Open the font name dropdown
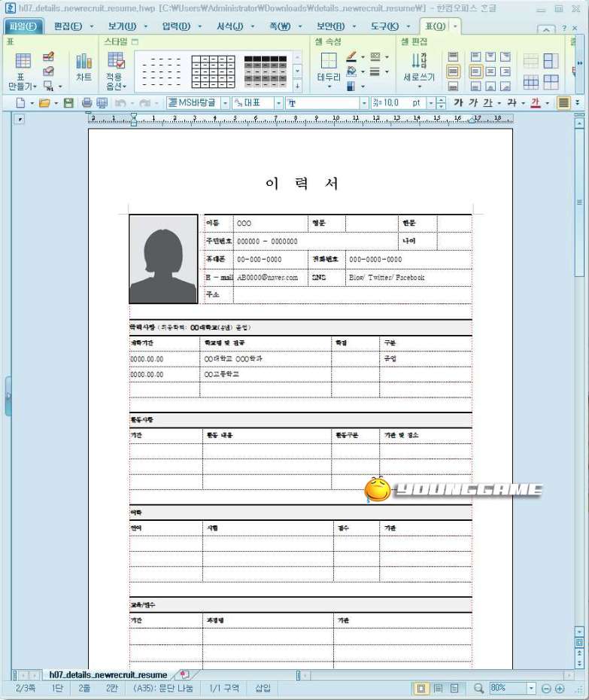This screenshot has width=589, height=700. 364,103
